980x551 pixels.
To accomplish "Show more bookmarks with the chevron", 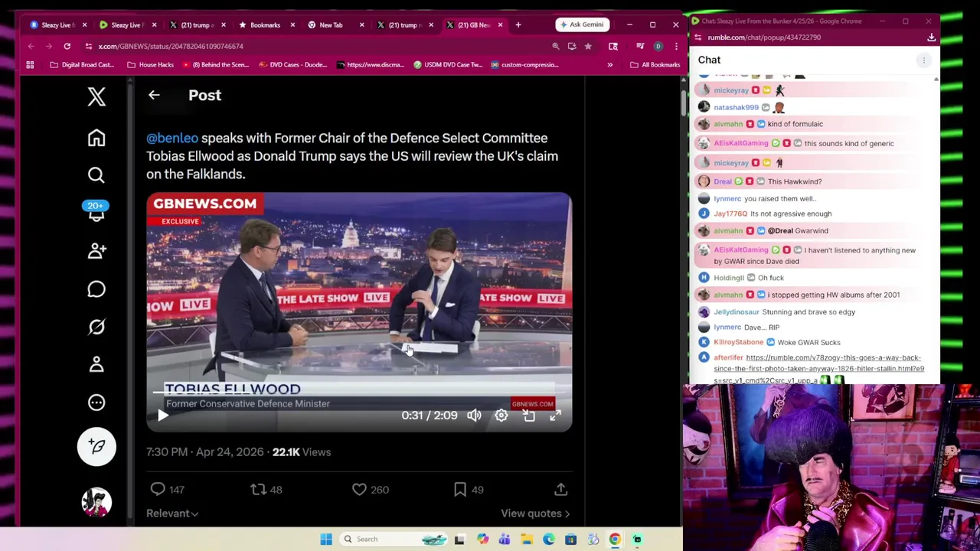I will [610, 65].
